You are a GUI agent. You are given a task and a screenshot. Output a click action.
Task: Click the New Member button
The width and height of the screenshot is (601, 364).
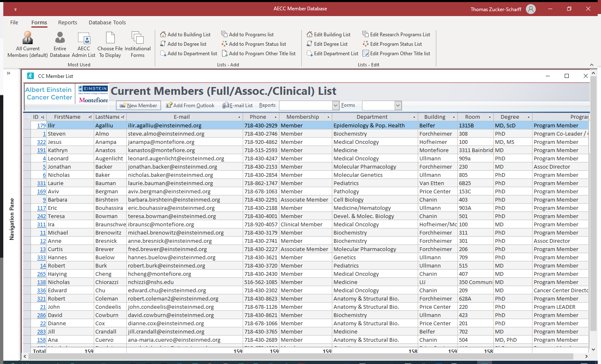coord(138,106)
